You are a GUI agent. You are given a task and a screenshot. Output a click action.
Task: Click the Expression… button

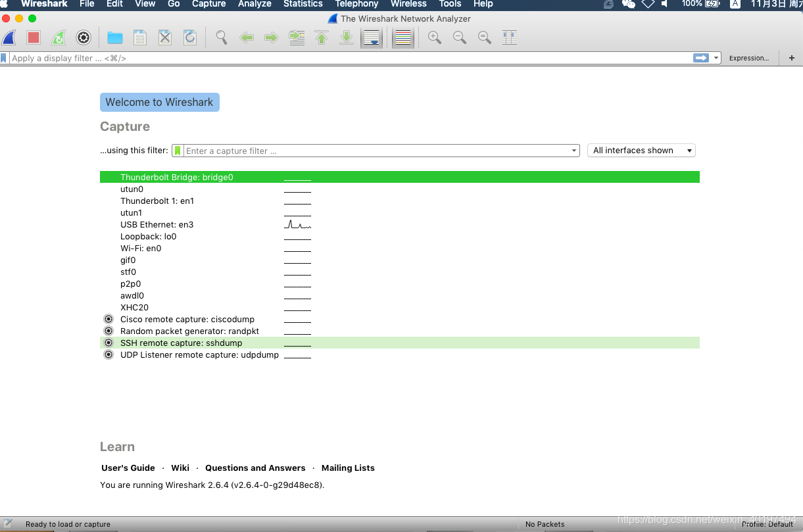click(748, 58)
